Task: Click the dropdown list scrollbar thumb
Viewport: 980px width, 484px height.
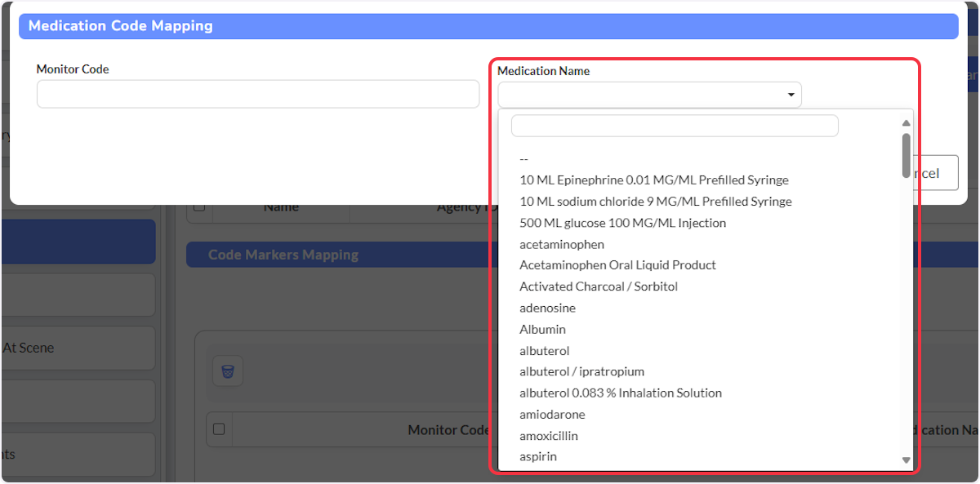Action: pyautogui.click(x=906, y=155)
